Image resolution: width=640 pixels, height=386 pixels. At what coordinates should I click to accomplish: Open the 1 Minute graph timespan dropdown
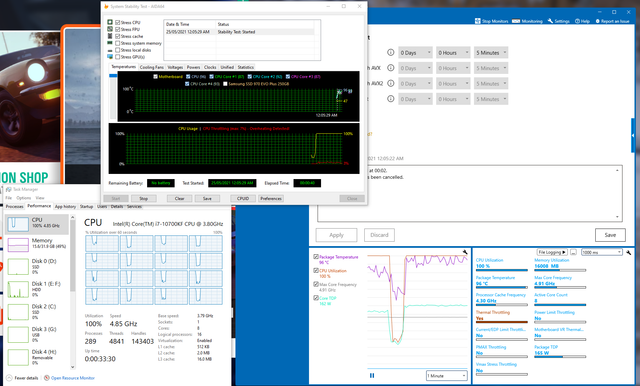(x=447, y=375)
